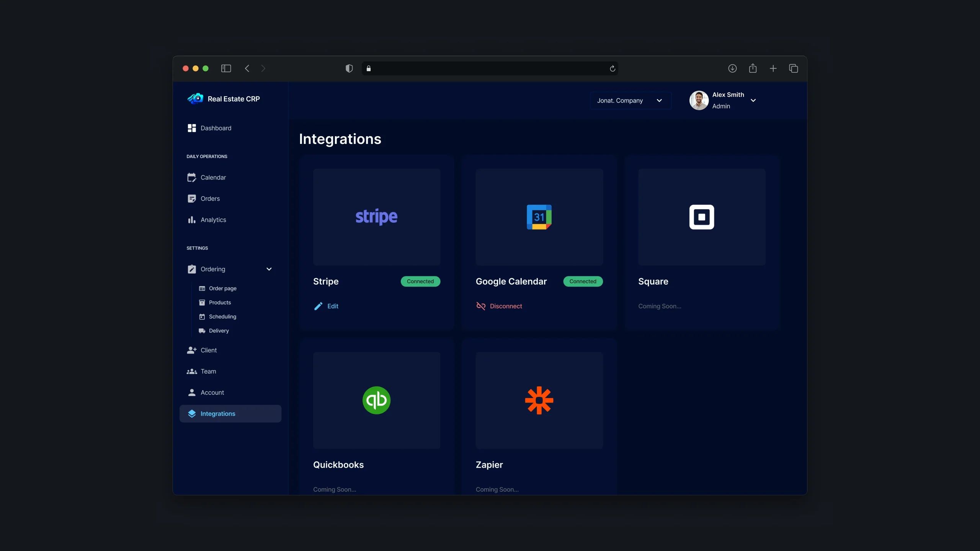Open Scheduling submenu item
This screenshot has width=980, height=551.
pos(222,317)
